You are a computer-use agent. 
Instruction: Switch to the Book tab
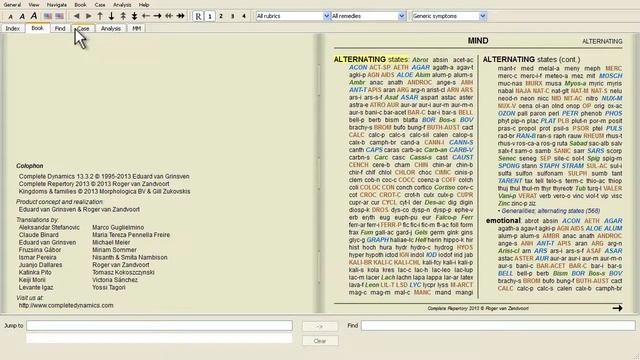(37, 28)
